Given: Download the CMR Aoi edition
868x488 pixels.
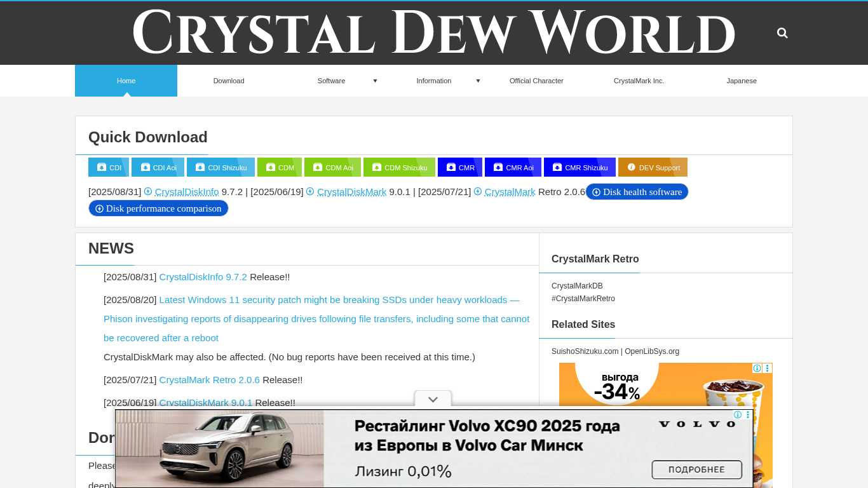Looking at the screenshot, I should coord(513,167).
